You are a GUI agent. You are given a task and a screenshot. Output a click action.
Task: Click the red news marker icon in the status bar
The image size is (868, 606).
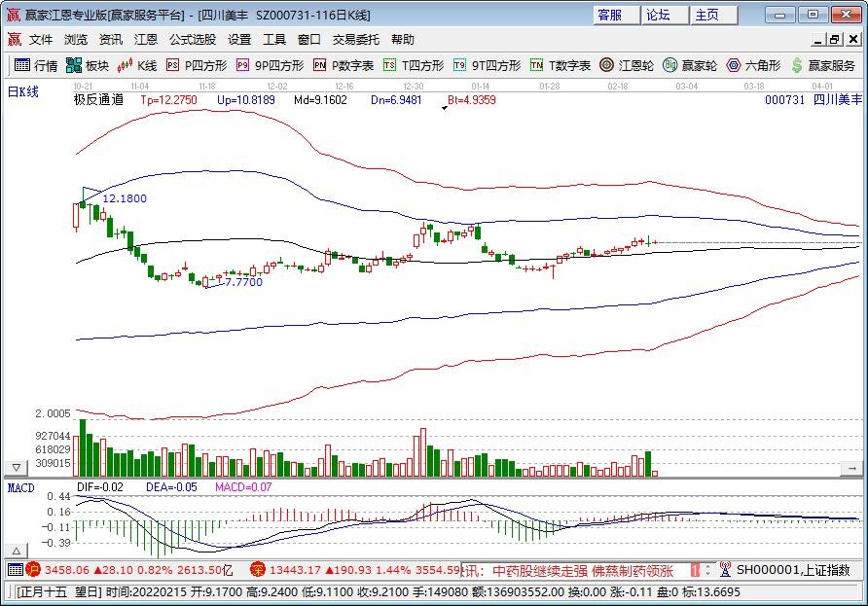pos(696,570)
